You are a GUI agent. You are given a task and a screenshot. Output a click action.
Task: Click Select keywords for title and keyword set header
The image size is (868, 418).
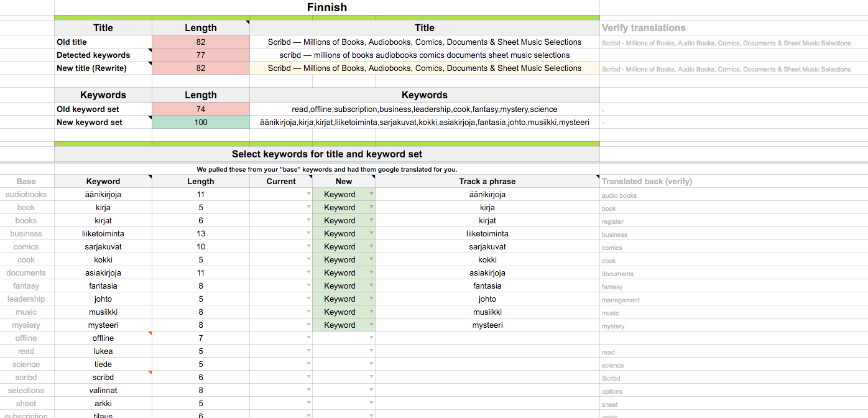(327, 154)
